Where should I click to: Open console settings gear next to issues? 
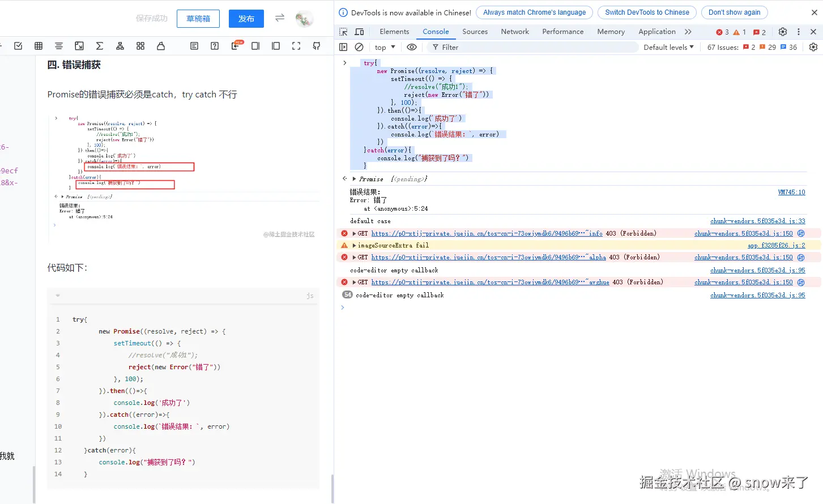[813, 47]
